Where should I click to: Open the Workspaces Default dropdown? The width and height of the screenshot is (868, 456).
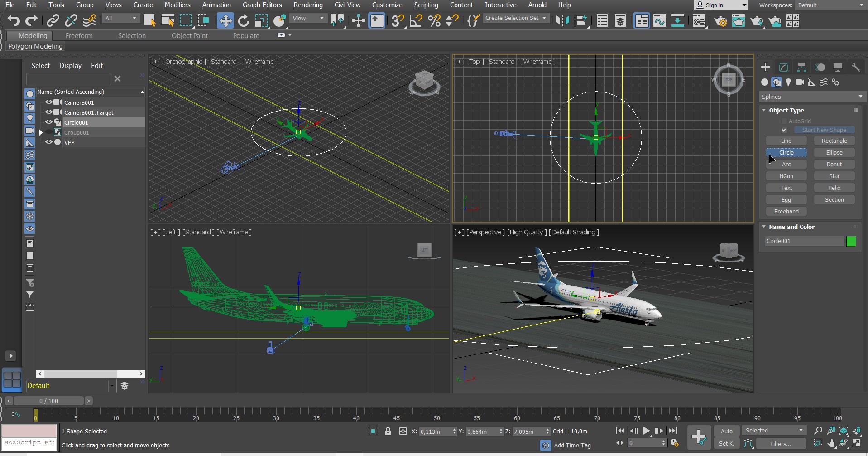830,5
